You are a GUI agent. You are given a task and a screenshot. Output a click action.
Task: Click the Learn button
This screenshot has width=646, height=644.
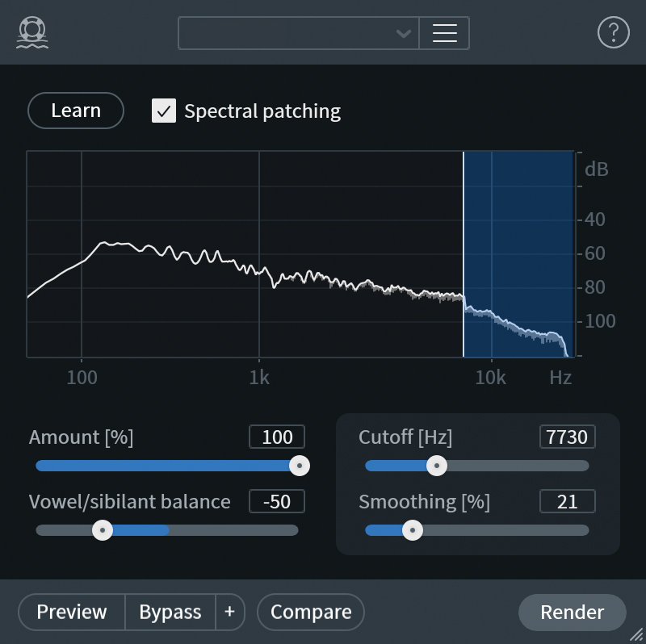[75, 111]
